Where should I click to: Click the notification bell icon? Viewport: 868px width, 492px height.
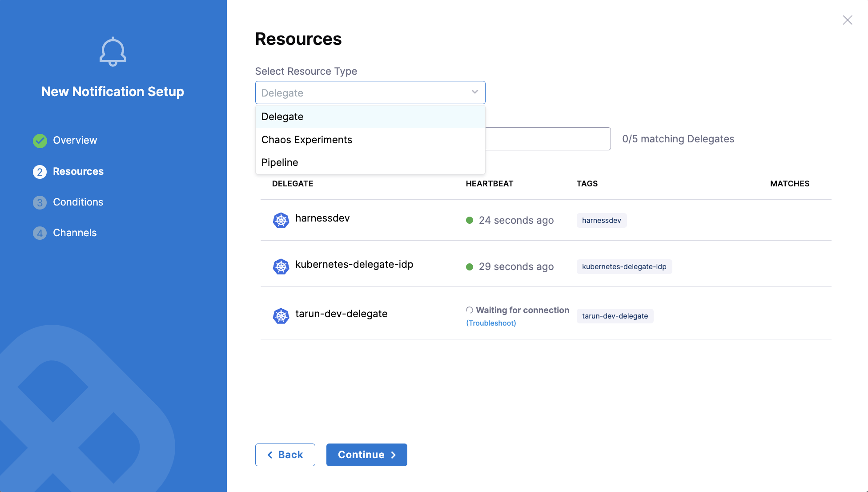click(113, 52)
